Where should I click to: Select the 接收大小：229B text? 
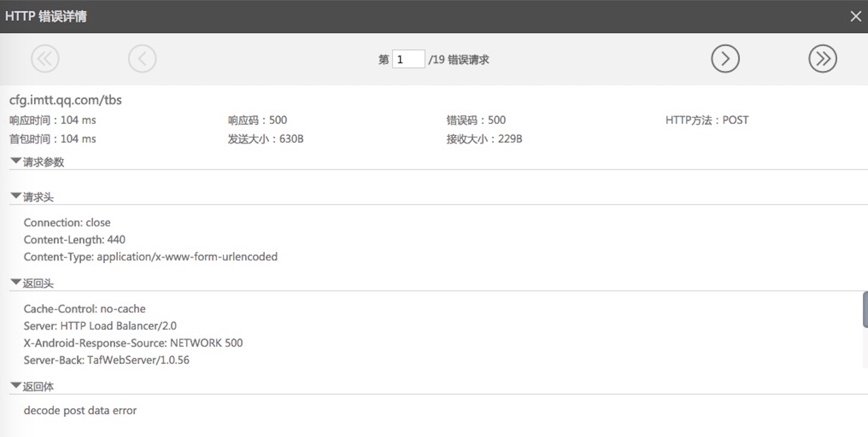(484, 139)
